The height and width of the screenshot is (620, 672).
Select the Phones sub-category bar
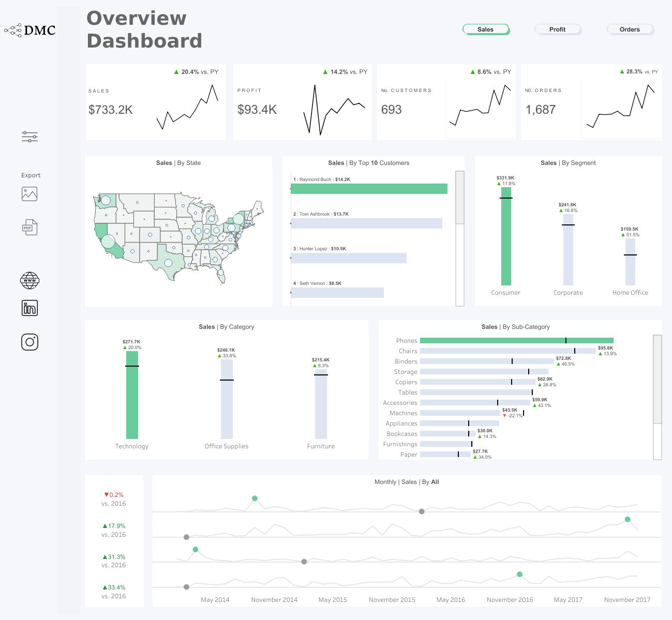pos(516,341)
